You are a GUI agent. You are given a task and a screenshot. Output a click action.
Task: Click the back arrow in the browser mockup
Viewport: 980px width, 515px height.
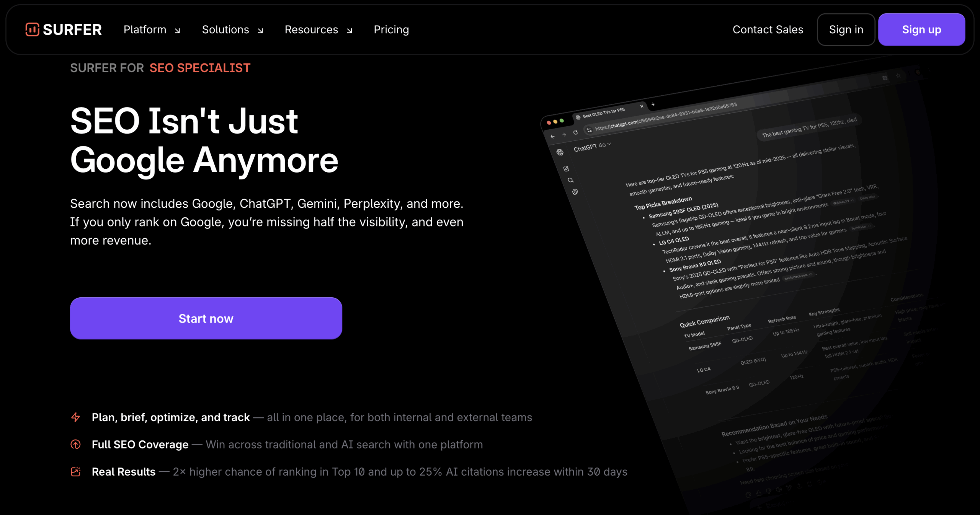[x=553, y=136]
